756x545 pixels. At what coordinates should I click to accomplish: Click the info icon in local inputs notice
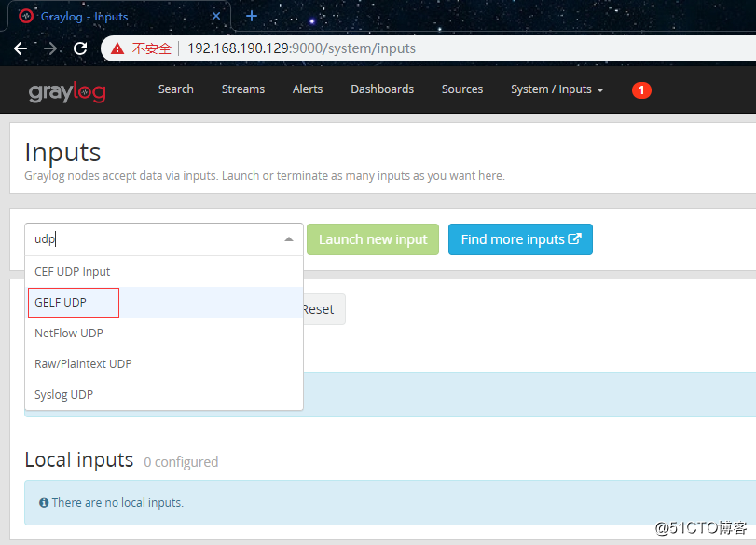44,502
